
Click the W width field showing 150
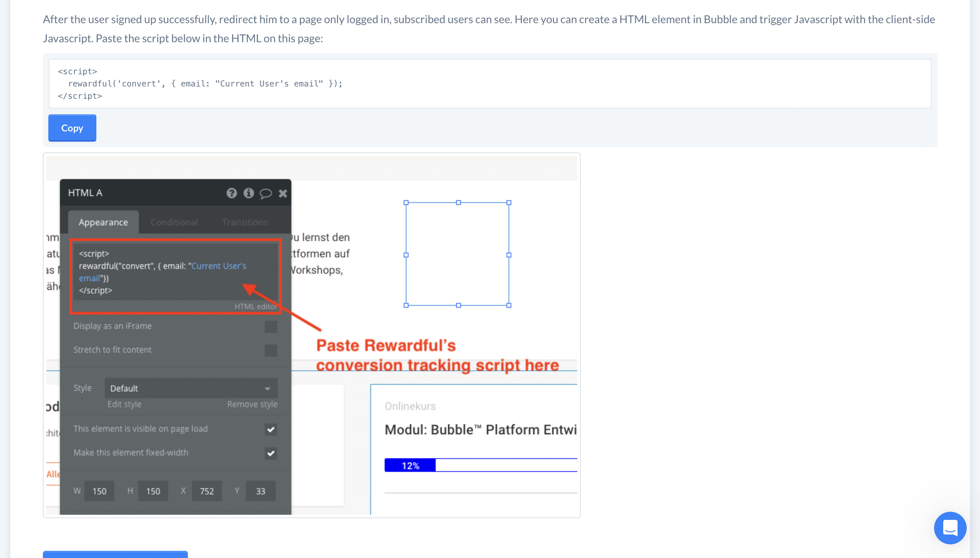99,491
